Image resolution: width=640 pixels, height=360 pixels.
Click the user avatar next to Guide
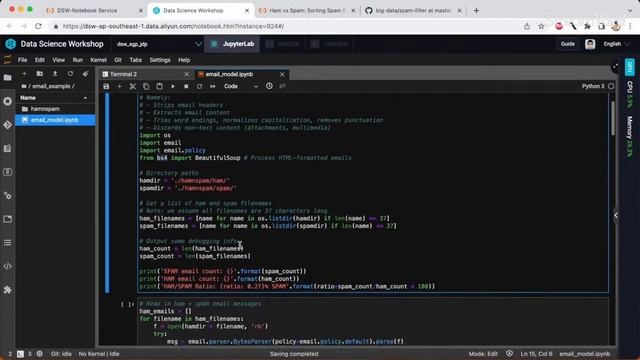click(x=590, y=44)
